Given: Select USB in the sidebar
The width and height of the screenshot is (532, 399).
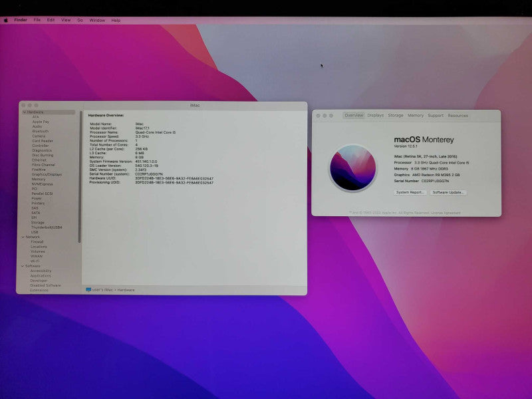Looking at the screenshot, I should [35, 232].
